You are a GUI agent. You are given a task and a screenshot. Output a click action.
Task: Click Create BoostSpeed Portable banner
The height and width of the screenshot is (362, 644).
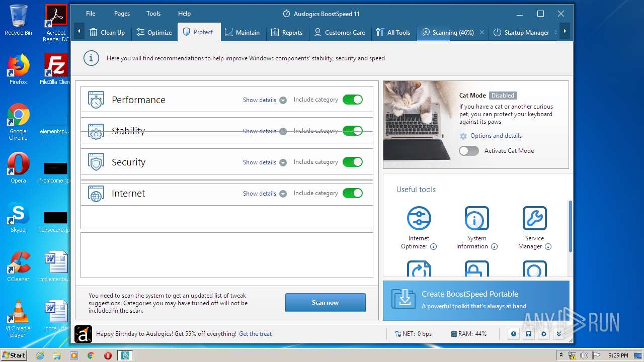(x=476, y=300)
